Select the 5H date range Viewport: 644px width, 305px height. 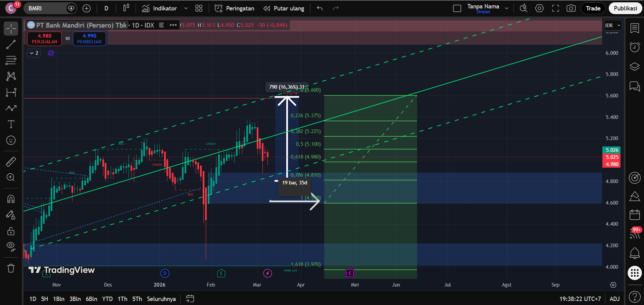pyautogui.click(x=45, y=299)
